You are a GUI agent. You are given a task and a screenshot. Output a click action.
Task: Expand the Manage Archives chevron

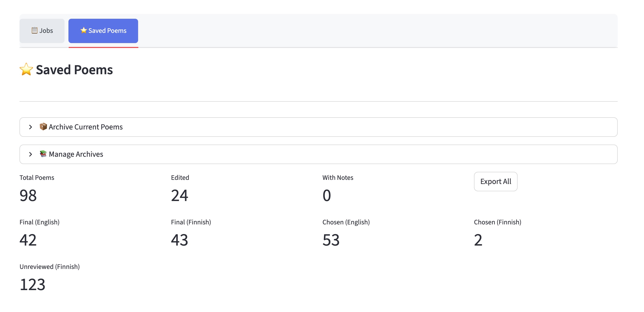[30, 154]
